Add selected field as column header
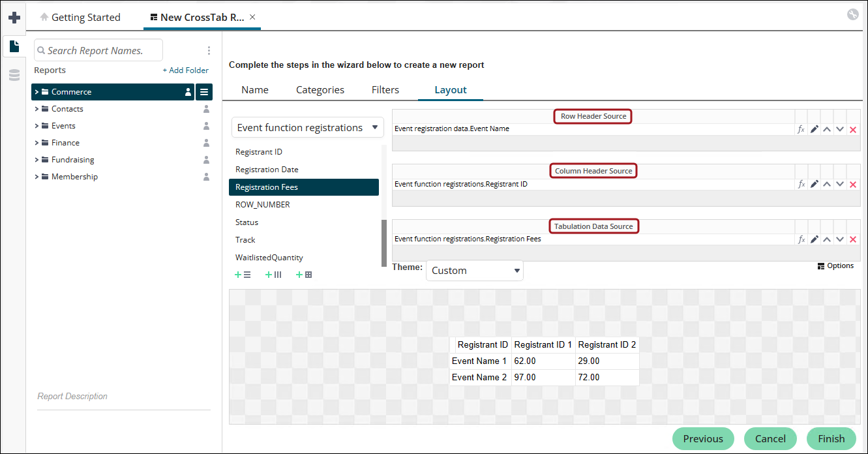868x454 pixels. (x=273, y=275)
